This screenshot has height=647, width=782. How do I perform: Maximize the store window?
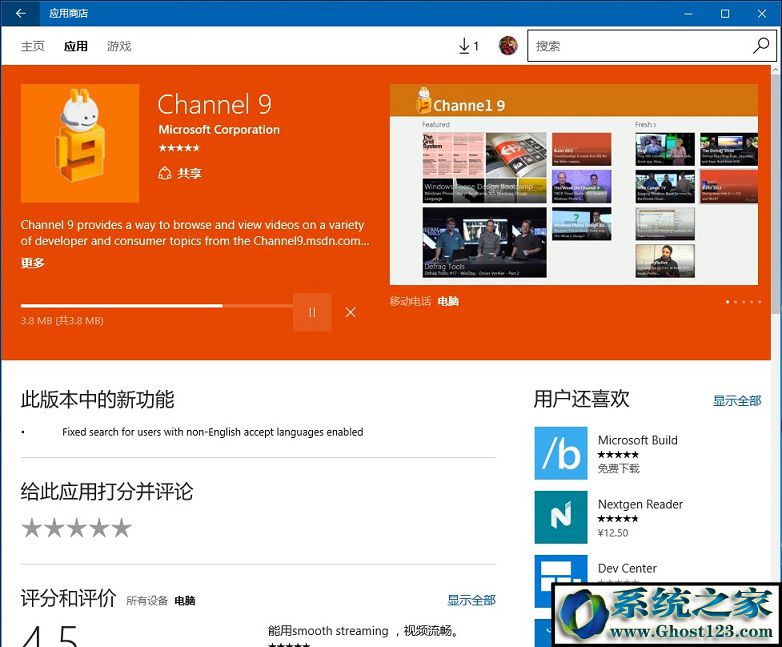(725, 13)
